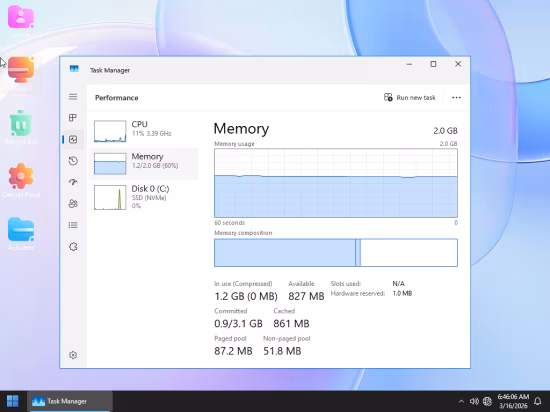Maximize the Task Manager window

pos(433,64)
